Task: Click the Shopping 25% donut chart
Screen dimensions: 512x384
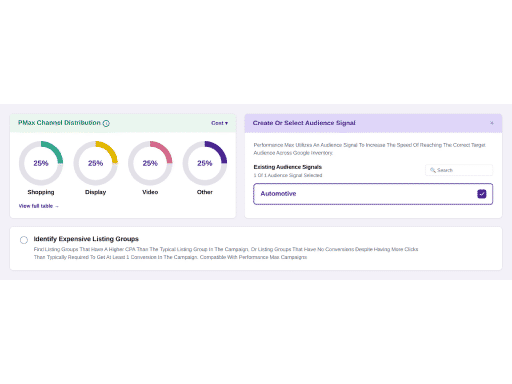Action: point(41,163)
